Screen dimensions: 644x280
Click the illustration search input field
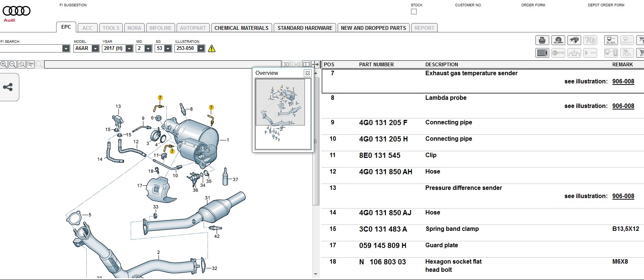[163, 64]
